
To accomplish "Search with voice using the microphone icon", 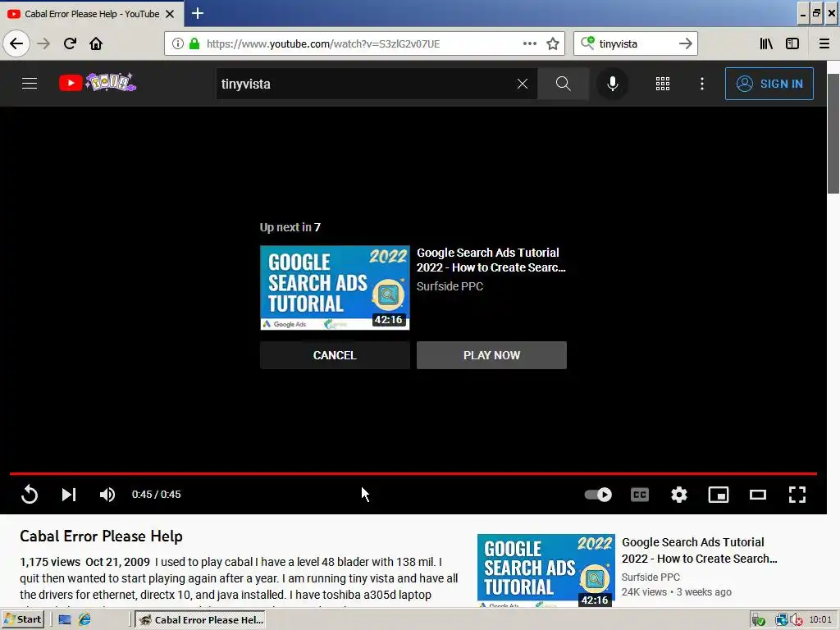I will click(612, 84).
